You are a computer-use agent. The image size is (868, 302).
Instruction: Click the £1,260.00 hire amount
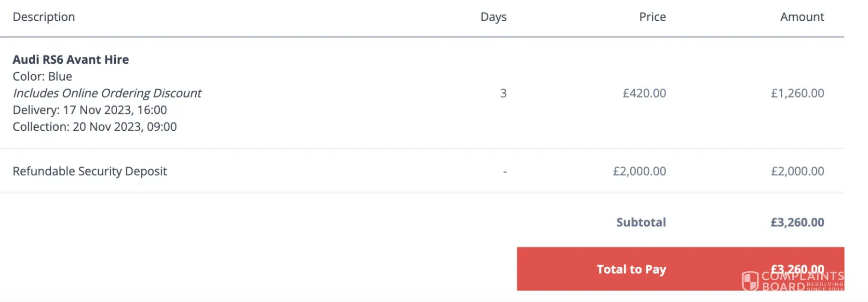point(797,93)
